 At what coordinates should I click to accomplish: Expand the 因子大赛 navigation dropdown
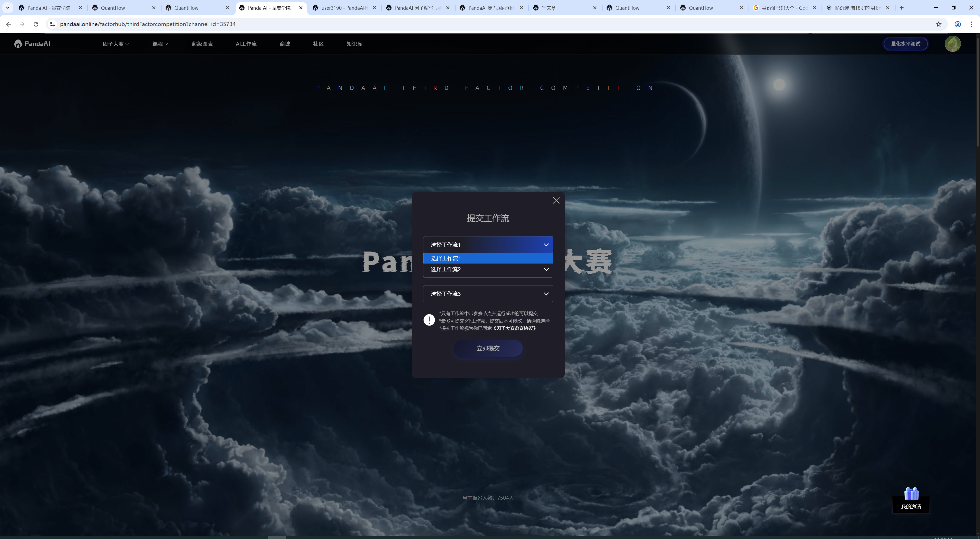pyautogui.click(x=116, y=44)
